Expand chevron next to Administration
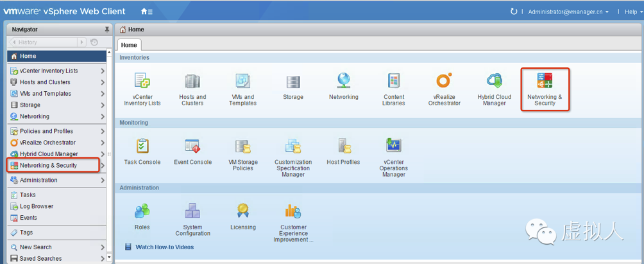 (103, 180)
